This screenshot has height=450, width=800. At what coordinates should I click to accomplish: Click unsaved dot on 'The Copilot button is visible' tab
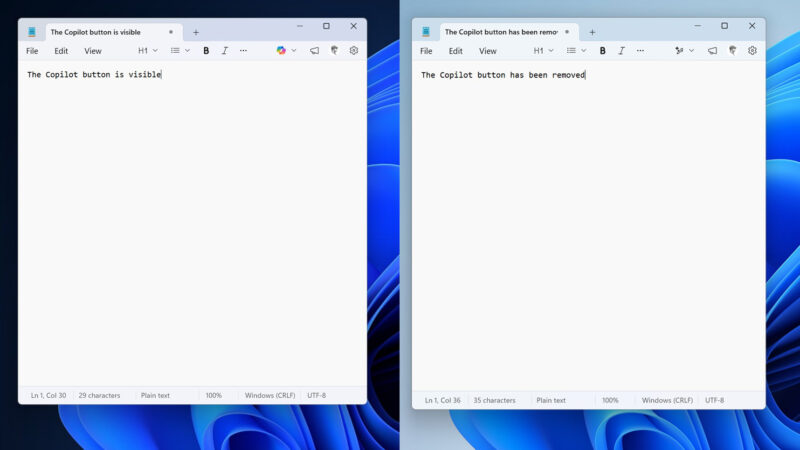tap(171, 32)
